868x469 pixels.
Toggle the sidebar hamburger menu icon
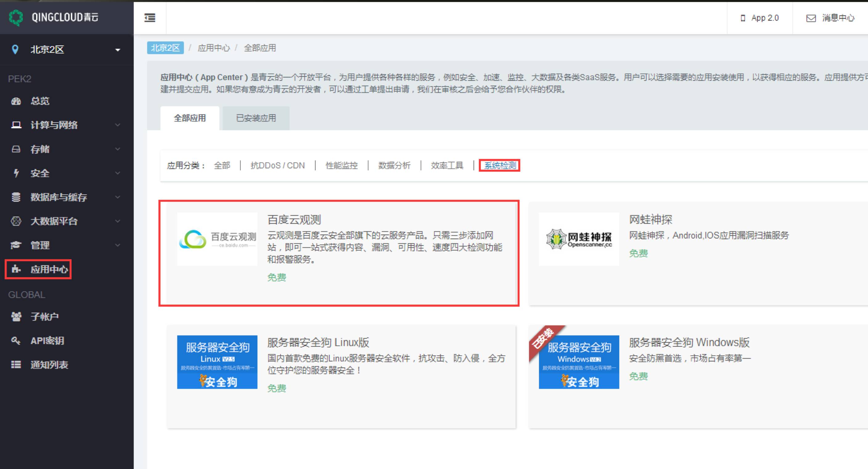(x=150, y=18)
